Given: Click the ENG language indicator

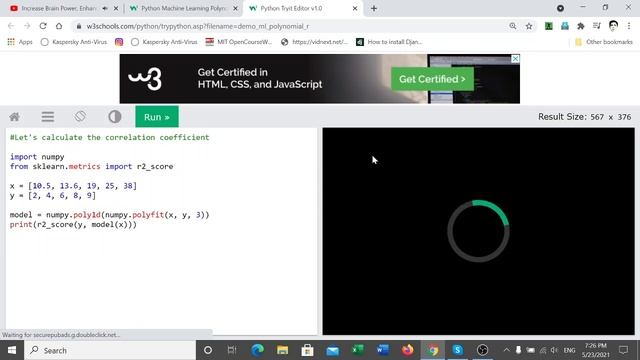Looking at the screenshot, I should pyautogui.click(x=569, y=350).
